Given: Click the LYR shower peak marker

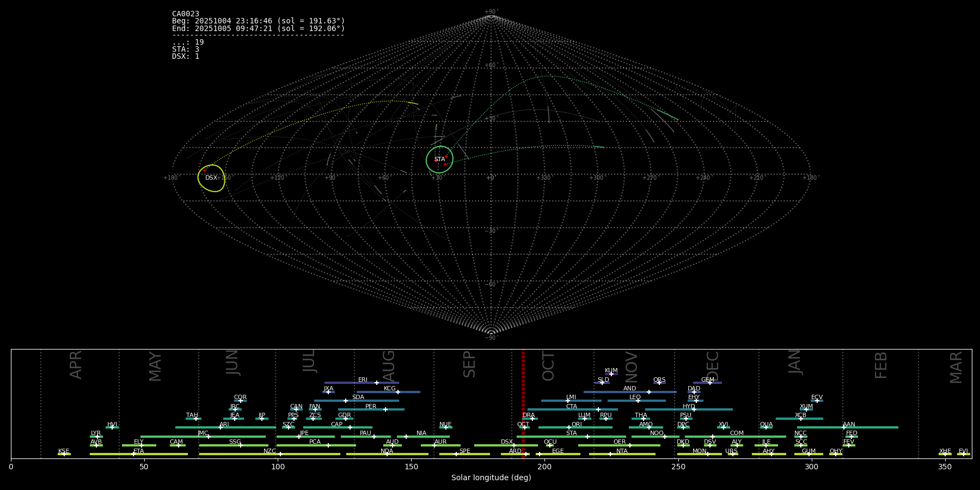Looking at the screenshot, I should pyautogui.click(x=97, y=437).
